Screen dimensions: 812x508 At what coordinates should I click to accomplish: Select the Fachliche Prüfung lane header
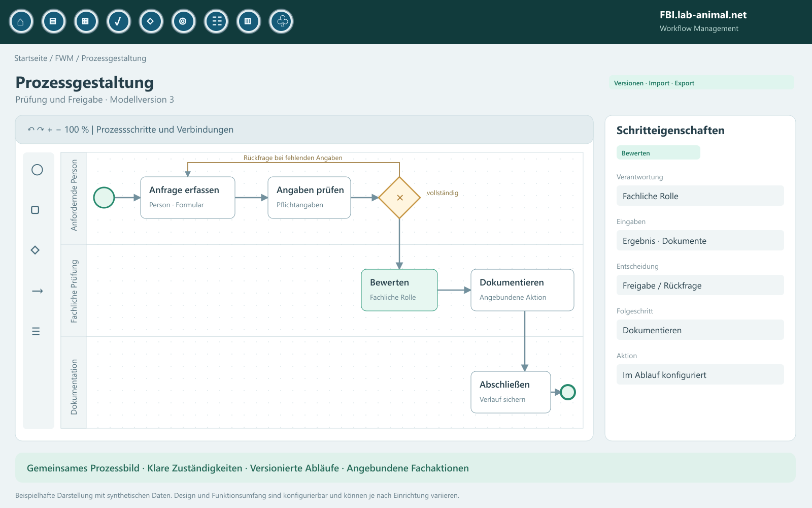(74, 291)
